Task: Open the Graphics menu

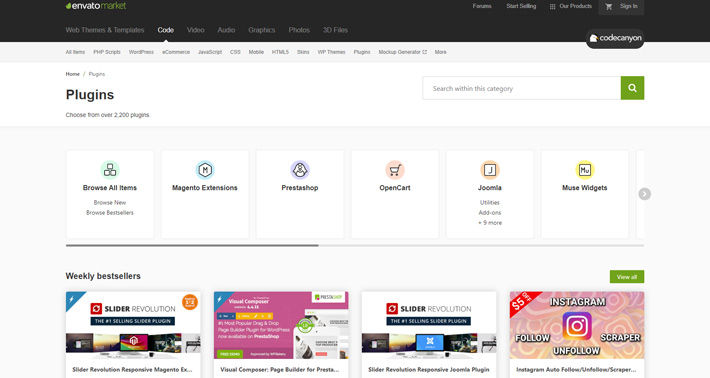Action: 262,30
